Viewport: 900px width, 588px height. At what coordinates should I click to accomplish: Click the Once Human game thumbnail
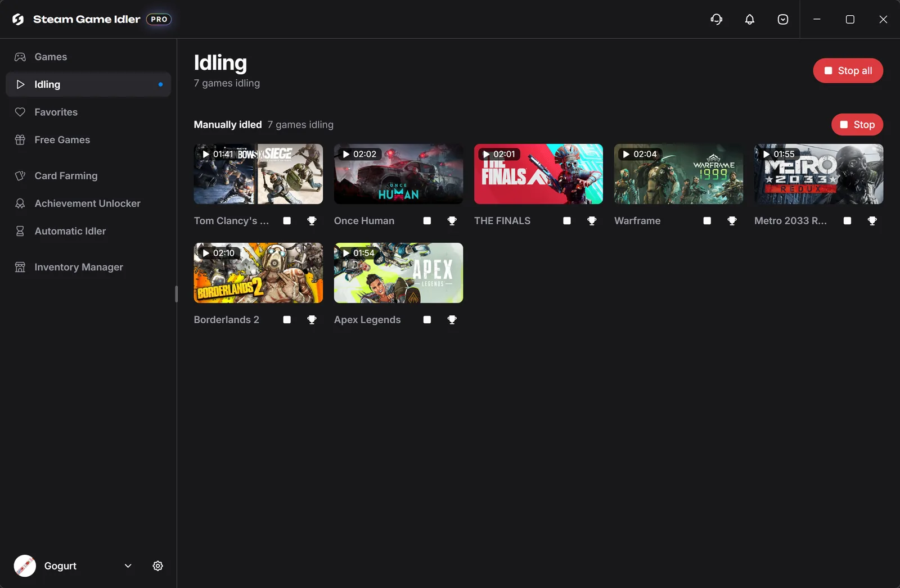[x=398, y=174]
